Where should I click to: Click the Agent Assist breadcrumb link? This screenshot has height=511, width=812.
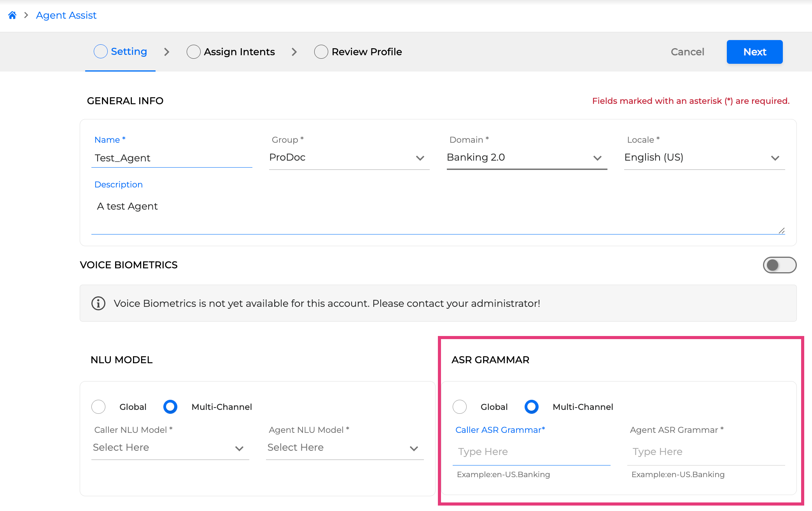66,15
